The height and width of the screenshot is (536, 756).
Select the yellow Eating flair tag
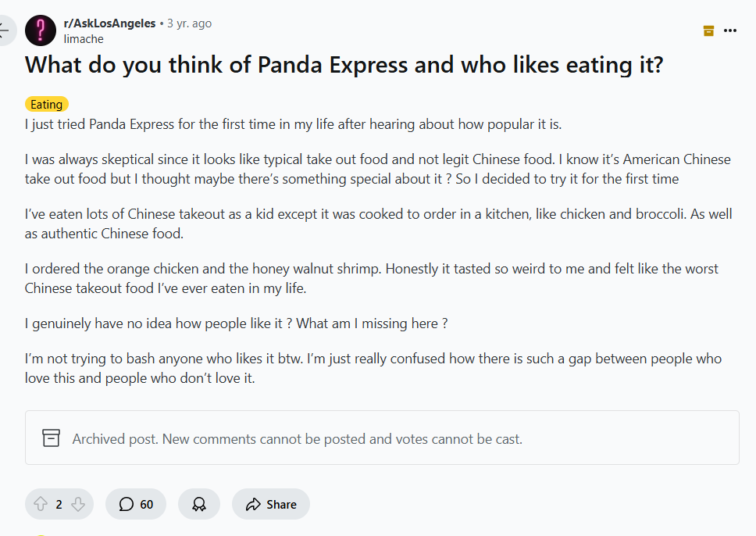pyautogui.click(x=47, y=104)
